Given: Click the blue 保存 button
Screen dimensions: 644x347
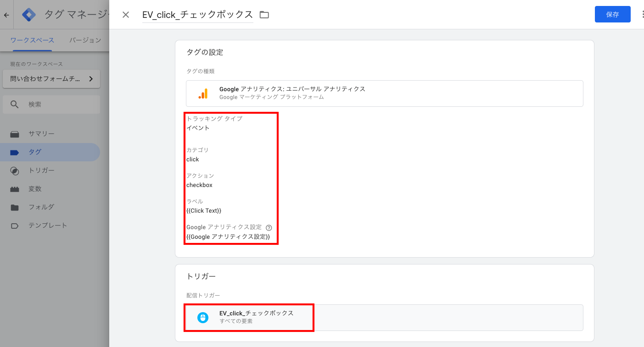Looking at the screenshot, I should [612, 14].
